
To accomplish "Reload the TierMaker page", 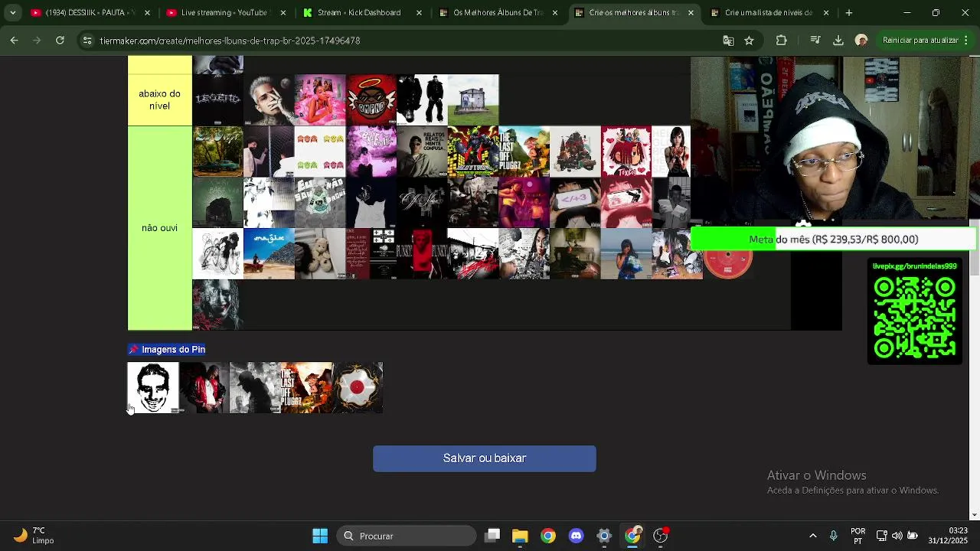I will [x=60, y=41].
